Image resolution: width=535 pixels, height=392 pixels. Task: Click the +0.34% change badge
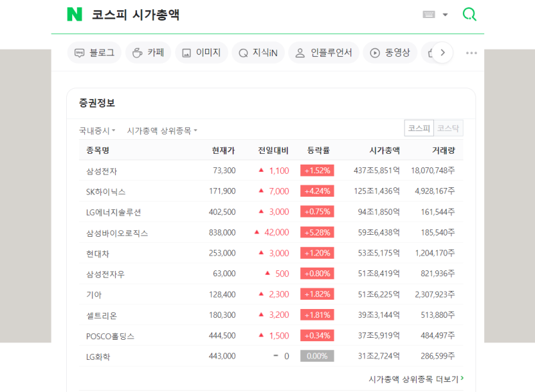(x=317, y=335)
